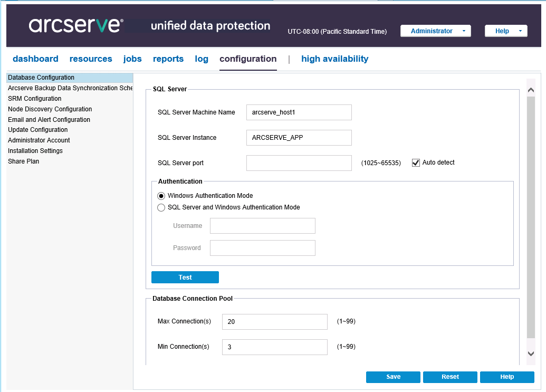
Task: Click the bottom Help button
Action: 507,377
